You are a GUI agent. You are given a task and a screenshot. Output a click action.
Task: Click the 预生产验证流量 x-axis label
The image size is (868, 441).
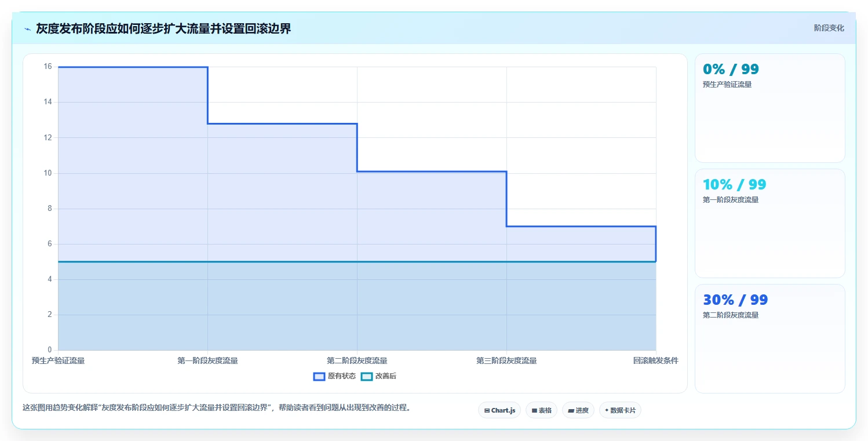[58, 360]
